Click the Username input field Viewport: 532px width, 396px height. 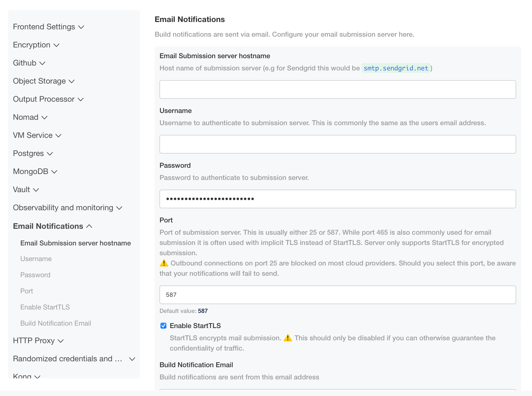click(338, 144)
